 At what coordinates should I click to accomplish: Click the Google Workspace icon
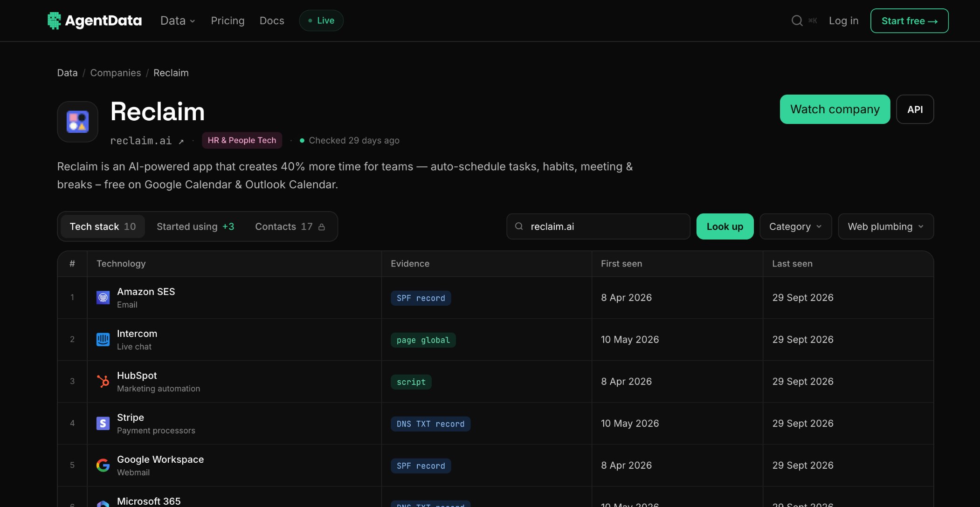(x=103, y=465)
